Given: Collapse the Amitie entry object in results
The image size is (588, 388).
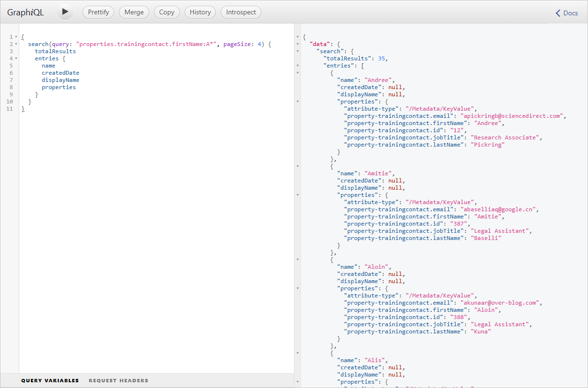Looking at the screenshot, I should tap(297, 166).
